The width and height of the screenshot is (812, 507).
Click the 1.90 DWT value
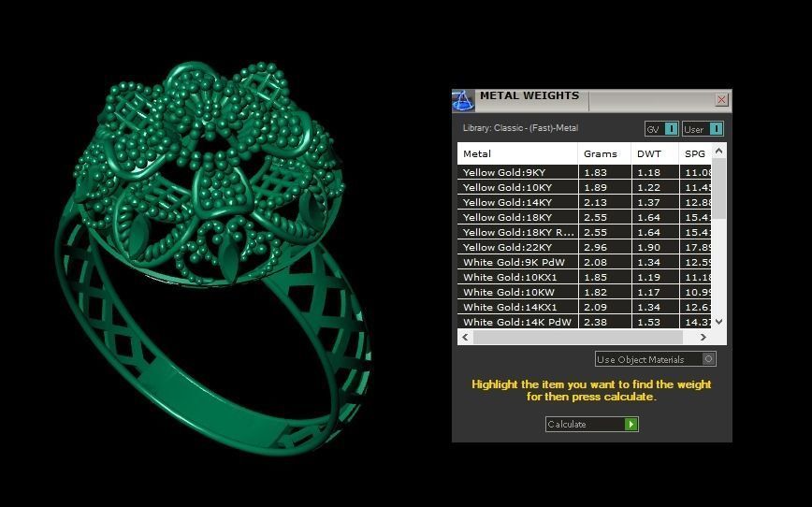(x=648, y=248)
